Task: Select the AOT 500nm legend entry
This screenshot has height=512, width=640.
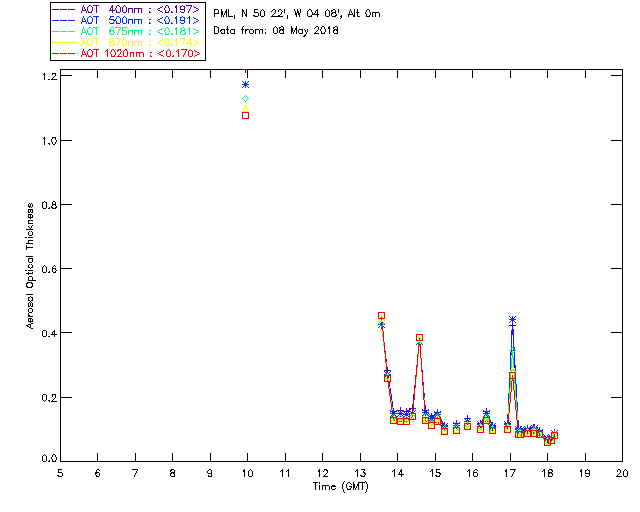Action: point(127,20)
